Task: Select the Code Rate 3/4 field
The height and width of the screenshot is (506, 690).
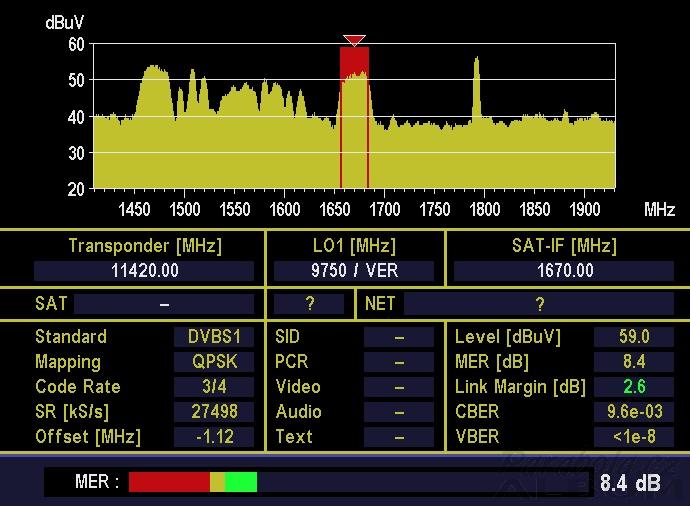Action: point(214,387)
